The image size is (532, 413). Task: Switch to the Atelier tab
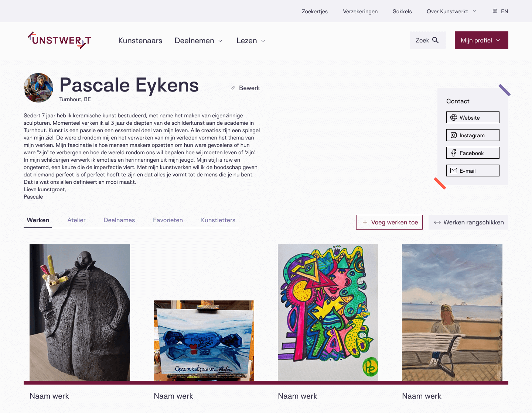pos(76,220)
